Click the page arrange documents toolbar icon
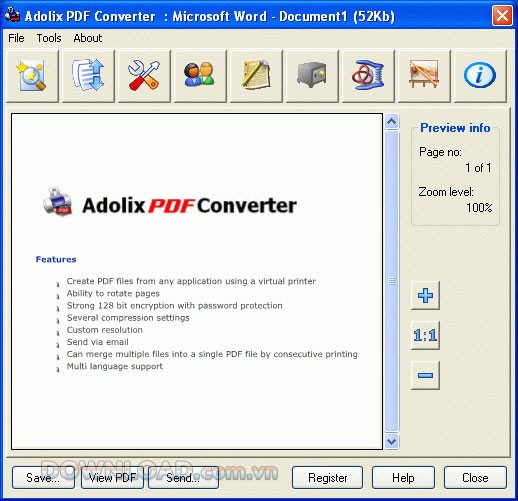 click(x=88, y=76)
